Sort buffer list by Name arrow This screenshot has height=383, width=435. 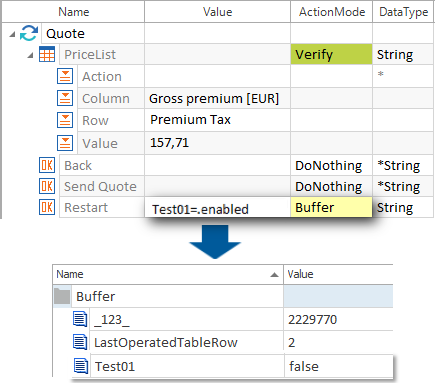[x=274, y=275]
